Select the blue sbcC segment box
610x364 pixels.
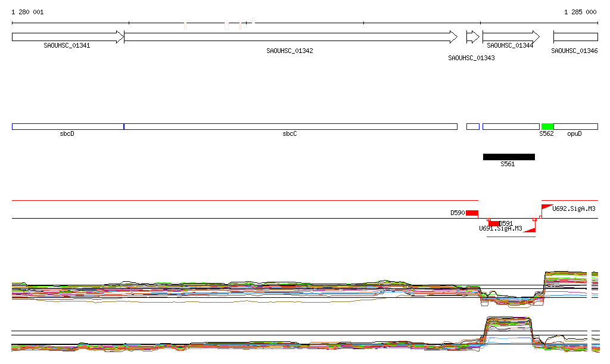click(x=291, y=126)
